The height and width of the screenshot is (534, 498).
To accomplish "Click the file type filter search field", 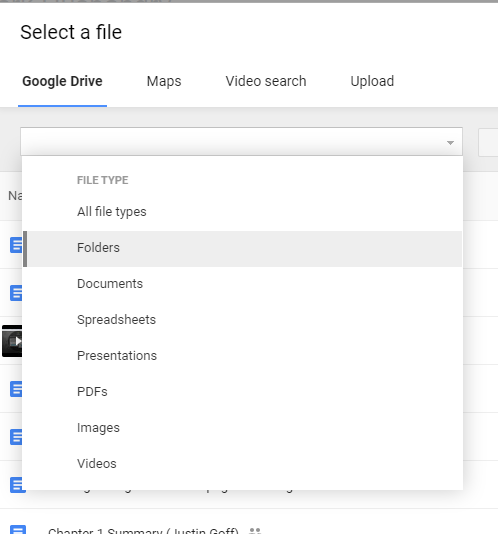I will click(x=241, y=142).
